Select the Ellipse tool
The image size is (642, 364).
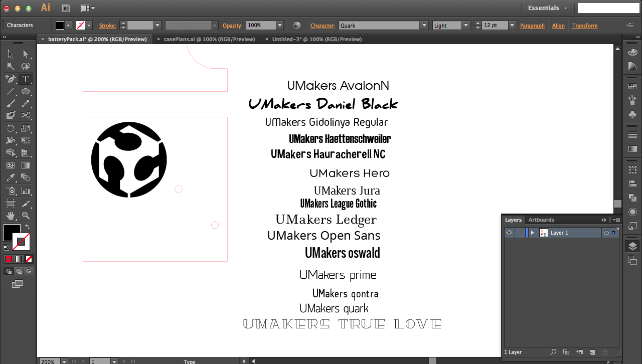26,91
